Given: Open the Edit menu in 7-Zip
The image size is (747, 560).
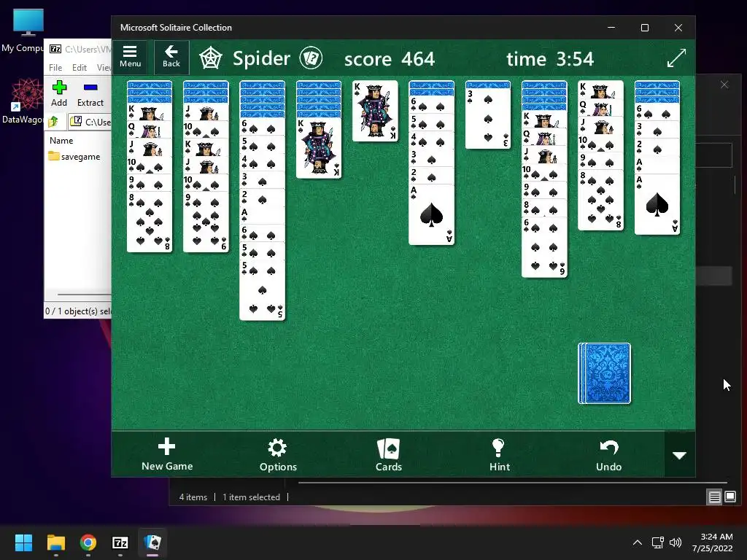Looking at the screenshot, I should tap(79, 68).
